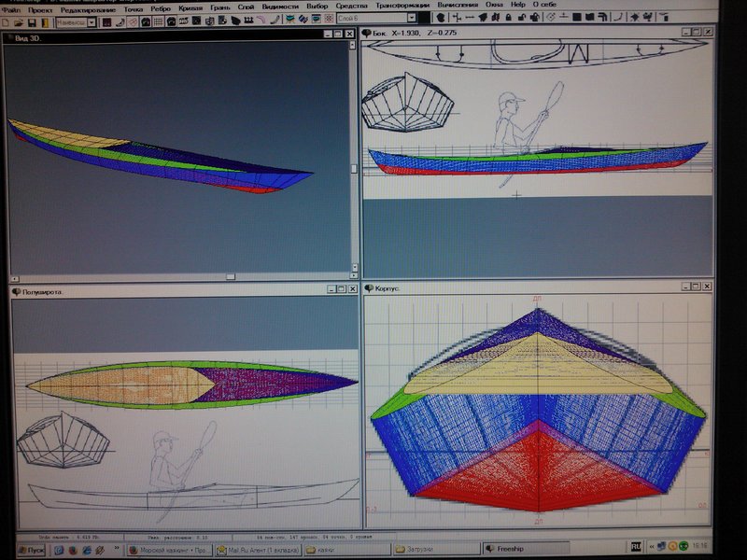The height and width of the screenshot is (560, 747).
Task: Click the thin curve icon near toolbar end
Action: pos(618,17)
